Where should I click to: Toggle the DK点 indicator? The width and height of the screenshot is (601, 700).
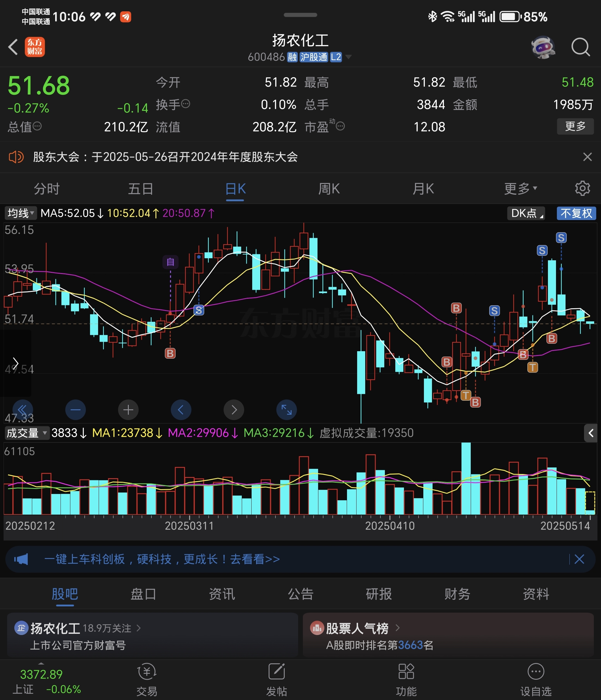(x=526, y=213)
